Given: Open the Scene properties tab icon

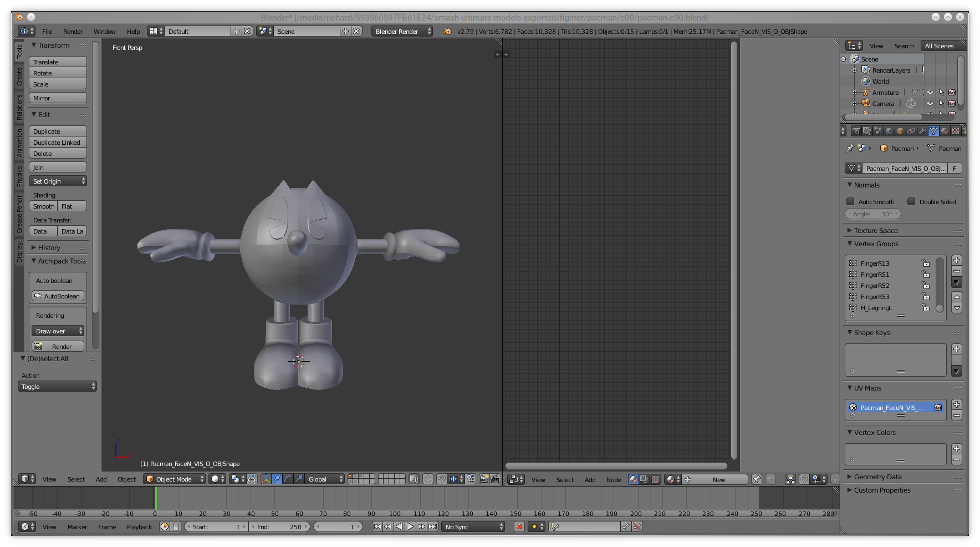Looking at the screenshot, I should (878, 131).
